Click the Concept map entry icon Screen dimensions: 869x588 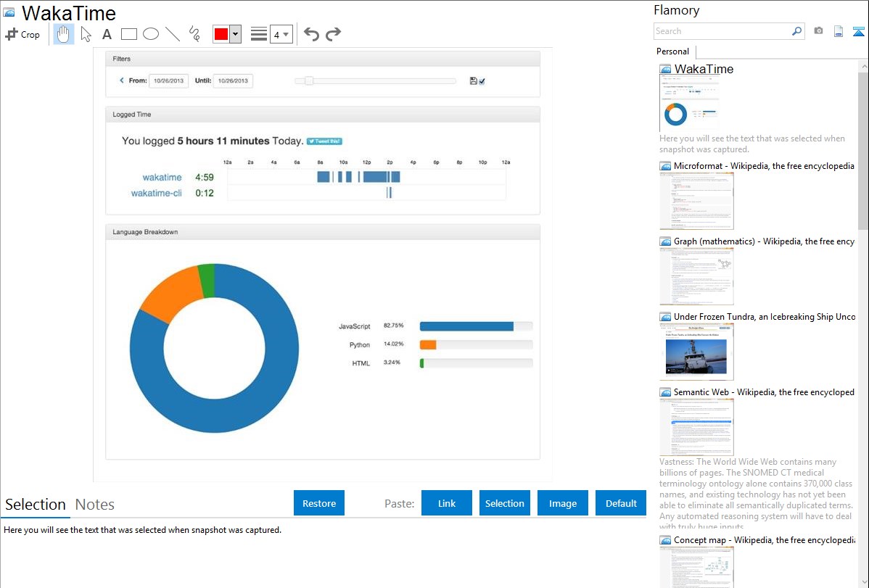coord(665,540)
